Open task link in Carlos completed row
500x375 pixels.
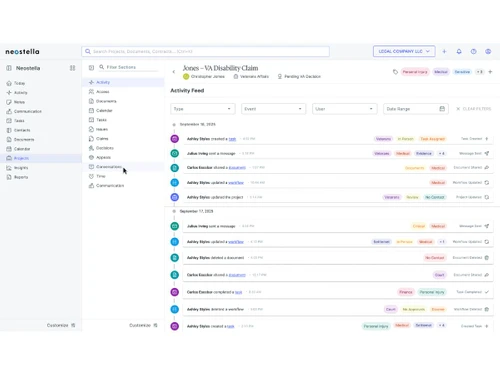[238, 292]
